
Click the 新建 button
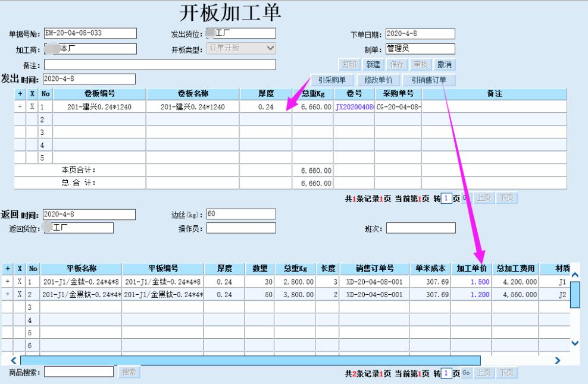tap(373, 64)
